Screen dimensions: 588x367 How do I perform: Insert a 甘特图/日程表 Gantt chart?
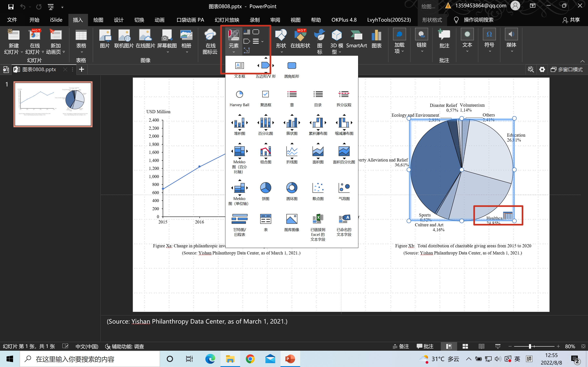[x=239, y=219]
